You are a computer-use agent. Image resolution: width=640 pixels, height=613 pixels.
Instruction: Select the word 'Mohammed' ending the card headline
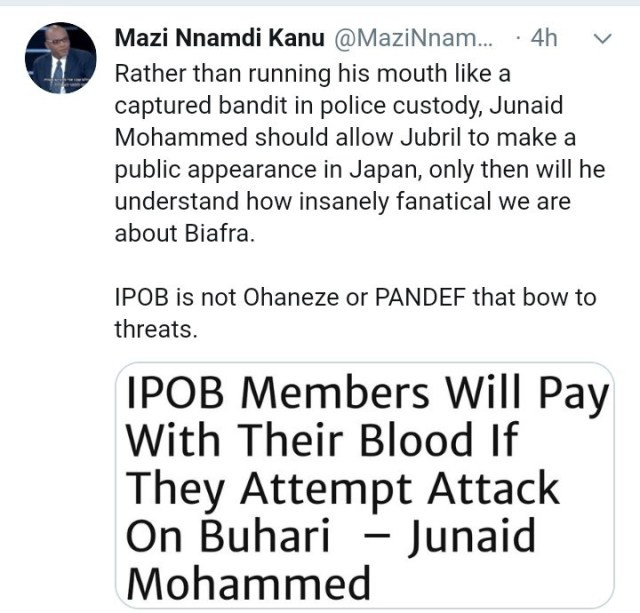248,583
